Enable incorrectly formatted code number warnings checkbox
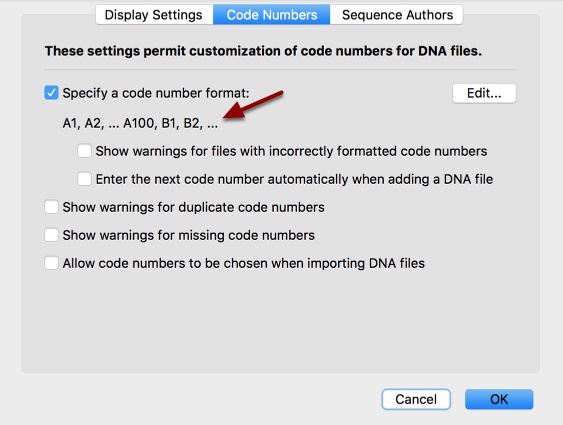The height and width of the screenshot is (425, 563). 84,151
